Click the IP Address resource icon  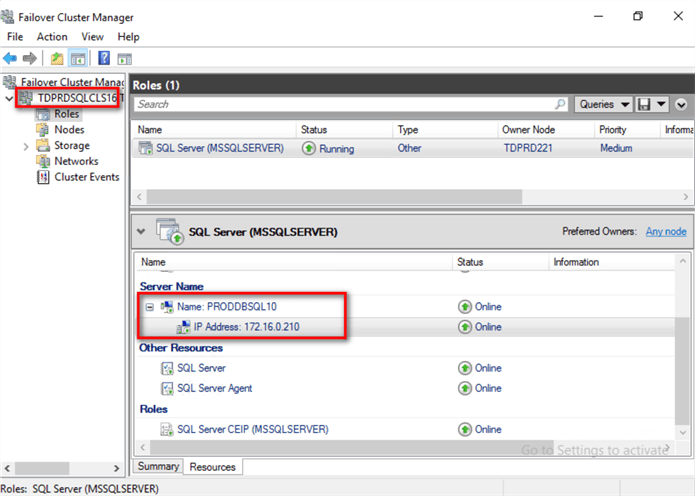pos(184,327)
